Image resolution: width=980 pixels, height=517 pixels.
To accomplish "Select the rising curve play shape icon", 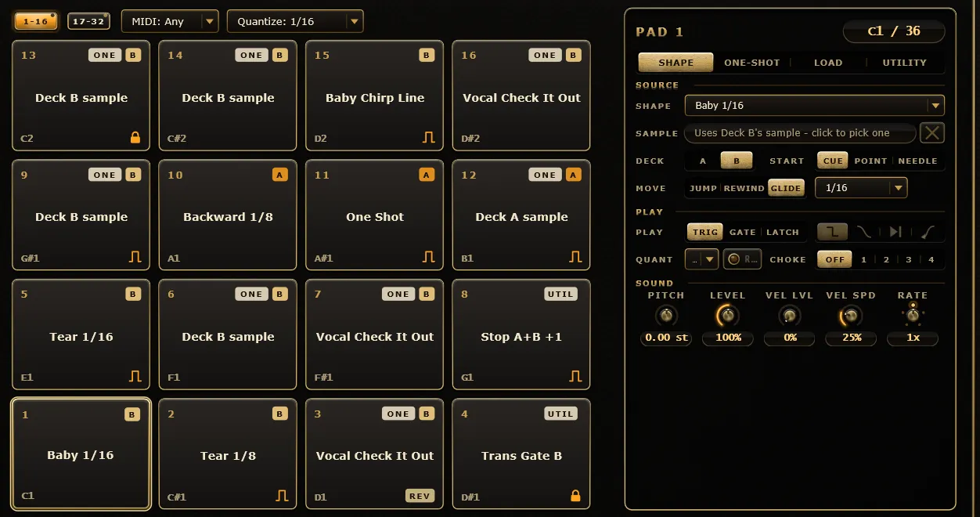I will pyautogui.click(x=928, y=232).
